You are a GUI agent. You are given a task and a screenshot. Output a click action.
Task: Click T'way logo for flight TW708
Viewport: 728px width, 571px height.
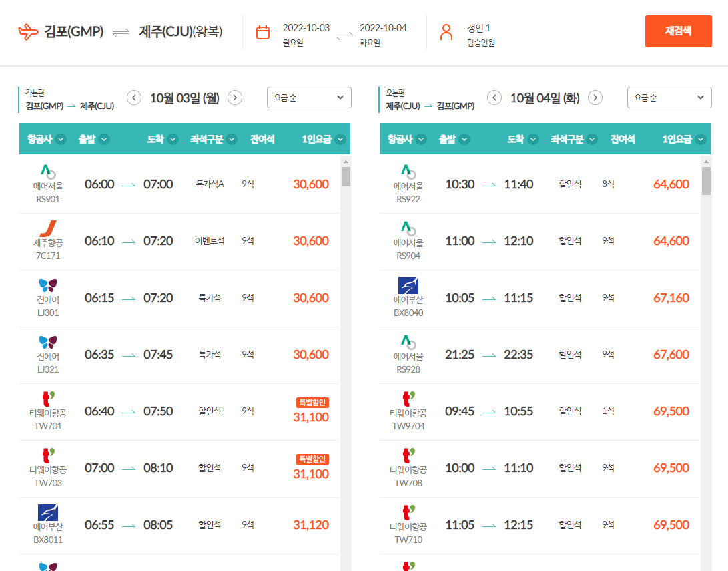(408, 455)
